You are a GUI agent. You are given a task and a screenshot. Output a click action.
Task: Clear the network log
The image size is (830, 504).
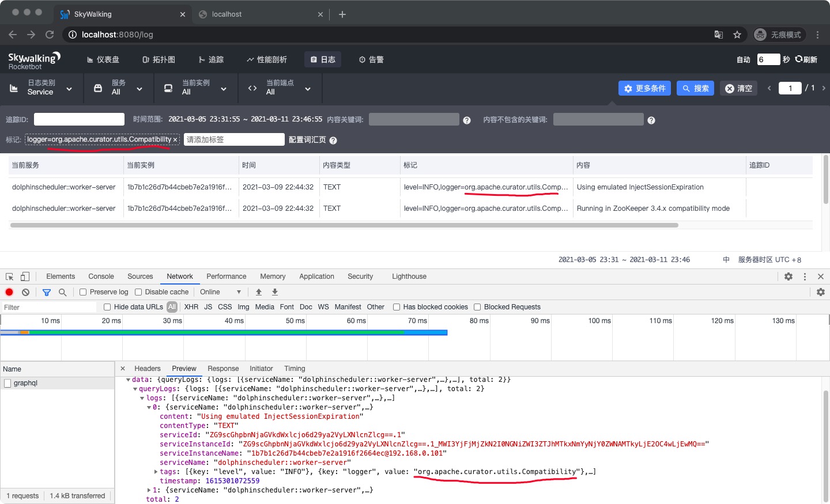click(25, 292)
